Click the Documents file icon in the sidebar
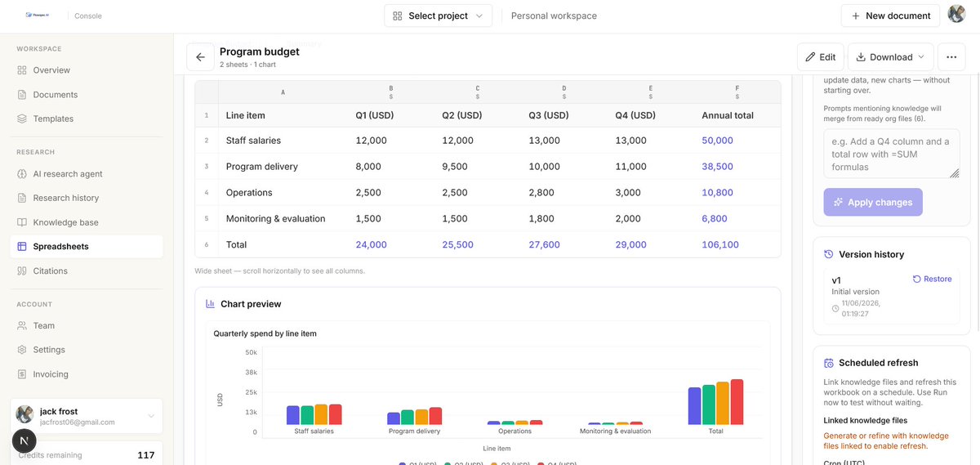The width and height of the screenshot is (980, 465). pos(22,95)
